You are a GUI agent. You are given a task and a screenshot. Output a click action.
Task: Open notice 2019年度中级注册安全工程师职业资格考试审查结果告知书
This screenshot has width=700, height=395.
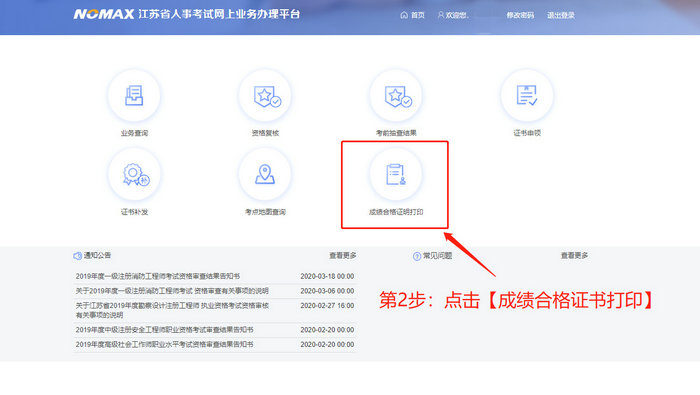pyautogui.click(x=164, y=330)
